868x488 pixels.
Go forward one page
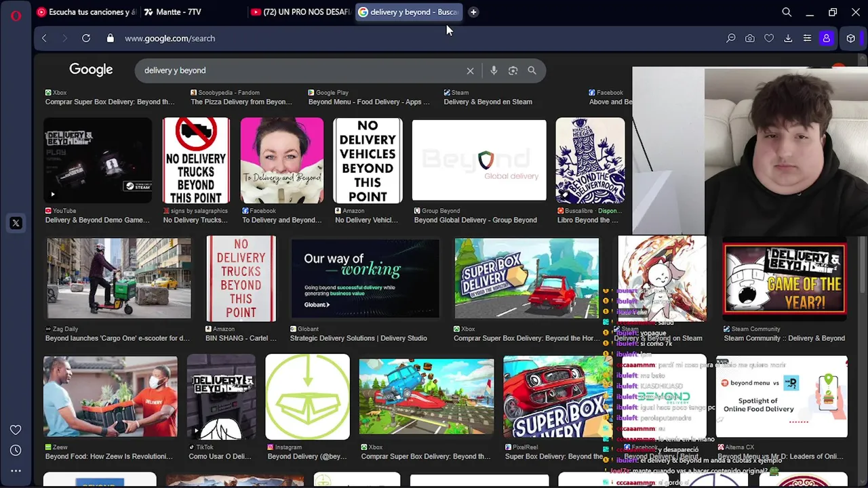click(x=65, y=38)
